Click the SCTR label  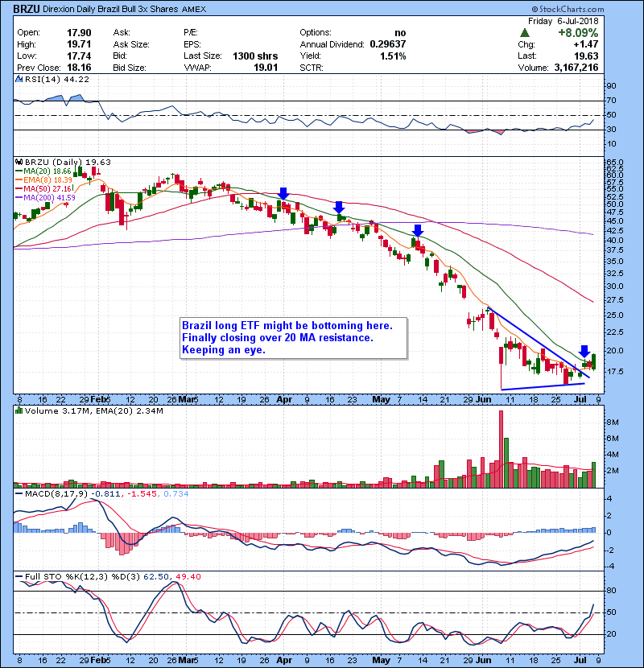pos(312,68)
